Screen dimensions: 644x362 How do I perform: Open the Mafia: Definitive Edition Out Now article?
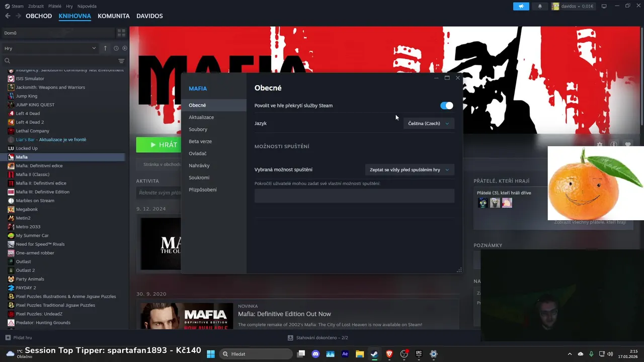coord(284,314)
